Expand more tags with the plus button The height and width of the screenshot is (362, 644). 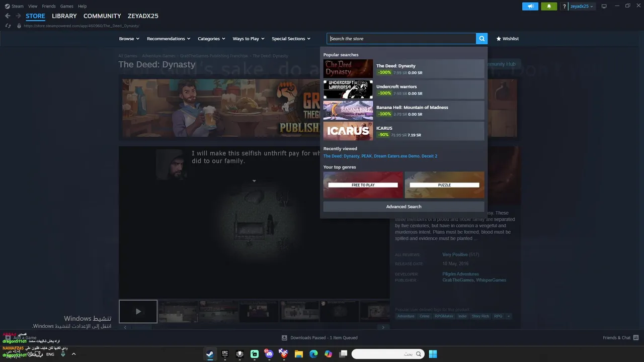pyautogui.click(x=508, y=316)
